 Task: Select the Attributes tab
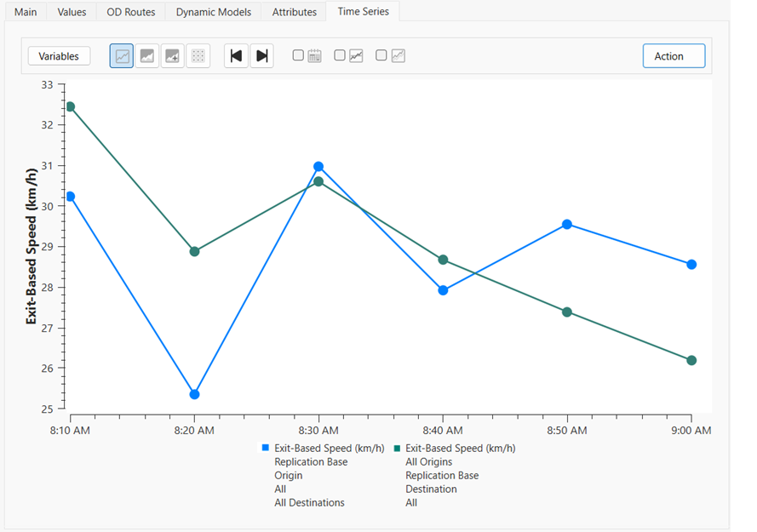click(x=294, y=12)
